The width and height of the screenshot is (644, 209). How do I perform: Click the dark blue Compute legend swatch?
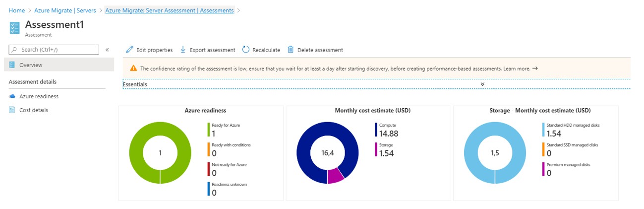[x=376, y=130]
